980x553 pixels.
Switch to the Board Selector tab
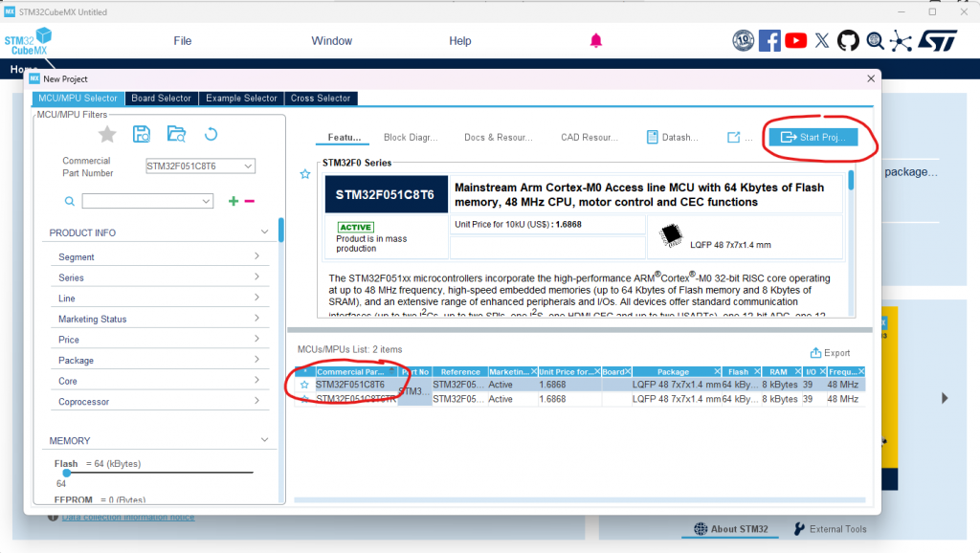pos(161,98)
